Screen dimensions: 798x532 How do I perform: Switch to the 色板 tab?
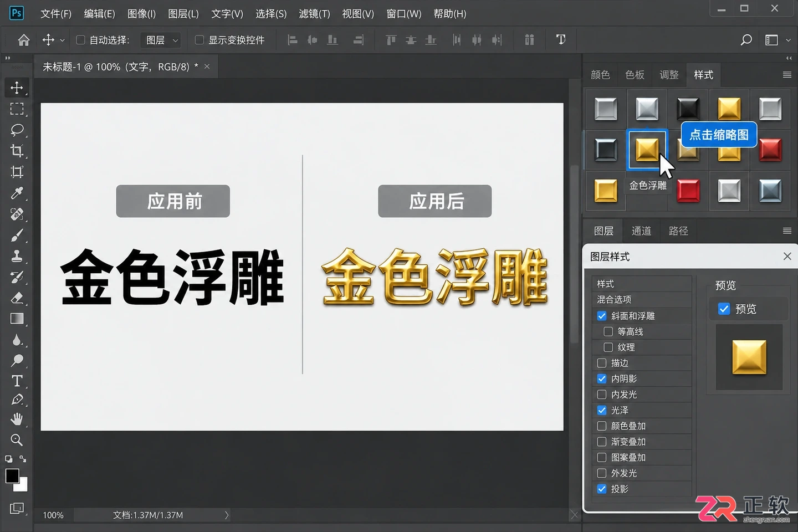point(635,75)
